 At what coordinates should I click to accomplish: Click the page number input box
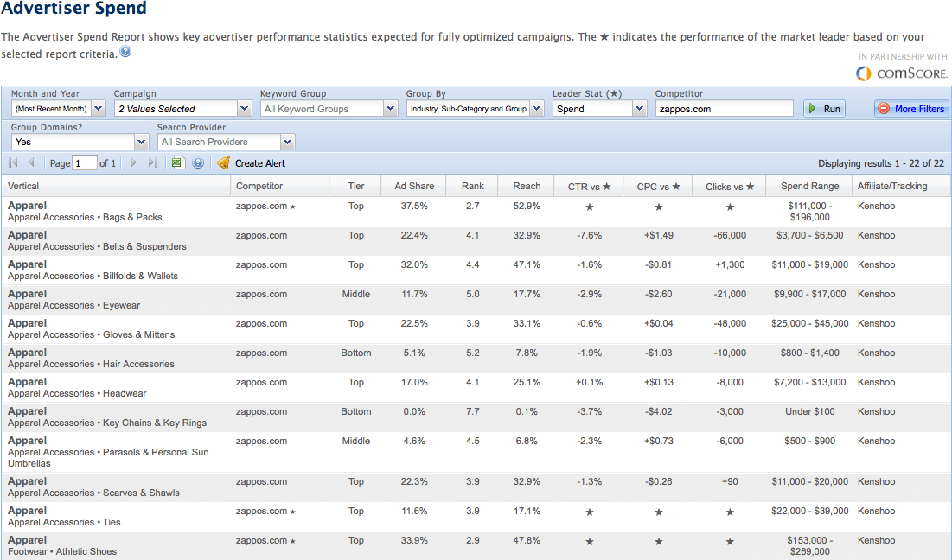tap(85, 162)
